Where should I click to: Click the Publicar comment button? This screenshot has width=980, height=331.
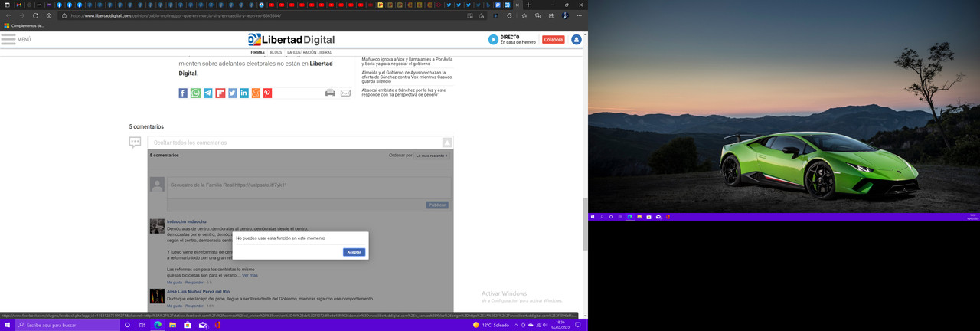pyautogui.click(x=437, y=205)
